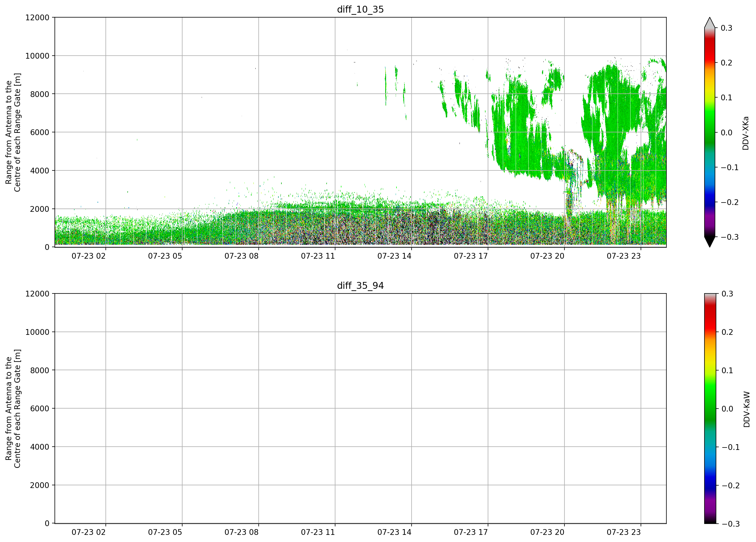Viewport: 756px width, 542px height.
Task: Click 0.3 tick label on the DDV-KaW colorbar
Action: coord(727,294)
